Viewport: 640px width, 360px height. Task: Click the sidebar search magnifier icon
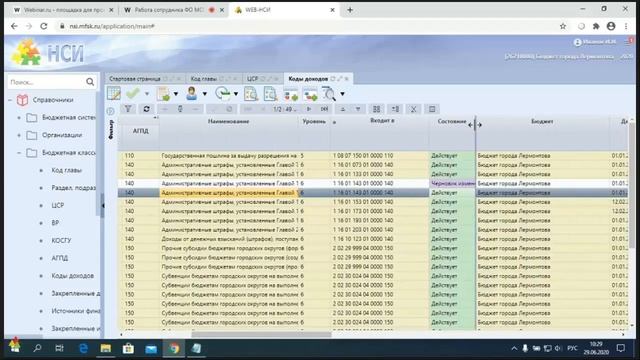90,82
